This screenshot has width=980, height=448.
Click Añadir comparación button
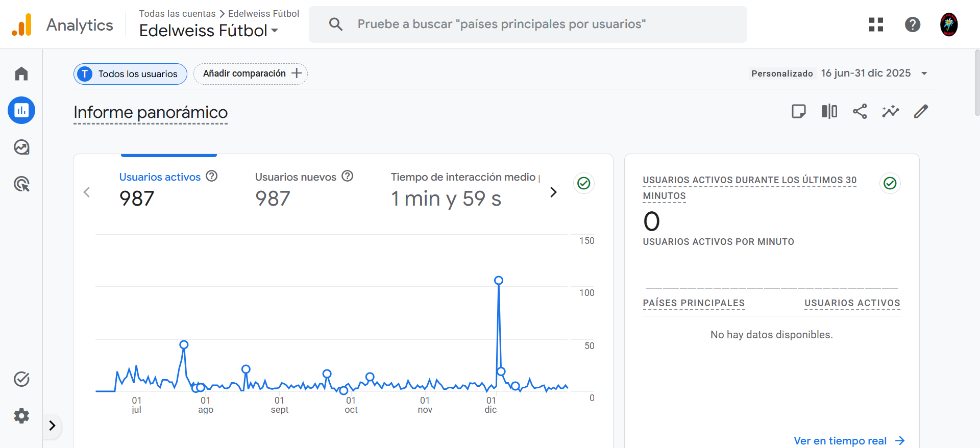251,74
